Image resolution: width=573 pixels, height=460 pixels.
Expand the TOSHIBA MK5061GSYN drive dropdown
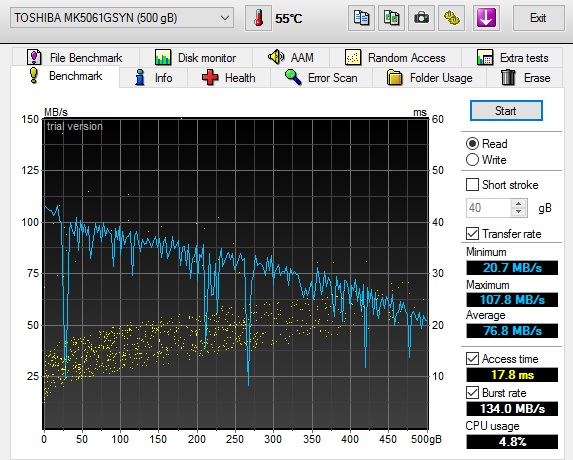pyautogui.click(x=122, y=18)
